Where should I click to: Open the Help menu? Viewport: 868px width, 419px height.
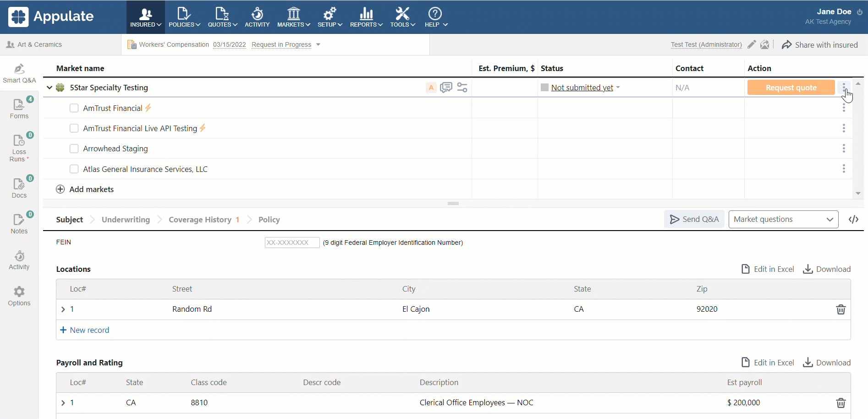pos(435,17)
